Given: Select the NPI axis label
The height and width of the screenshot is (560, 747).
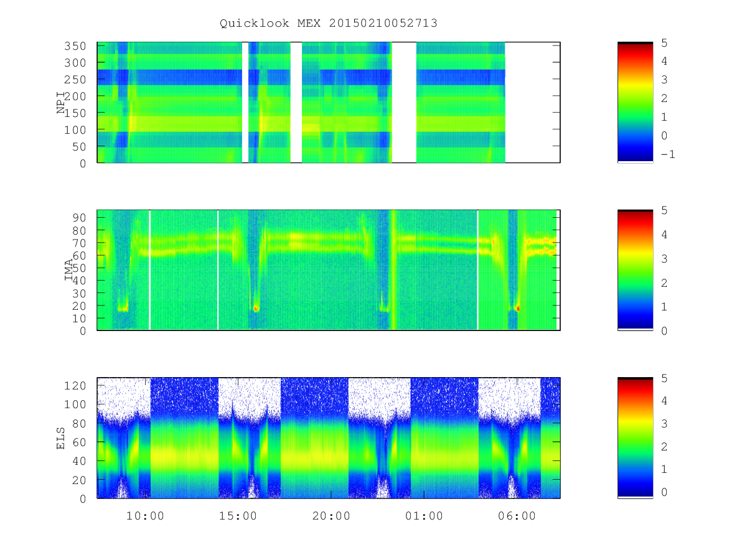Looking at the screenshot, I should 61,103.
